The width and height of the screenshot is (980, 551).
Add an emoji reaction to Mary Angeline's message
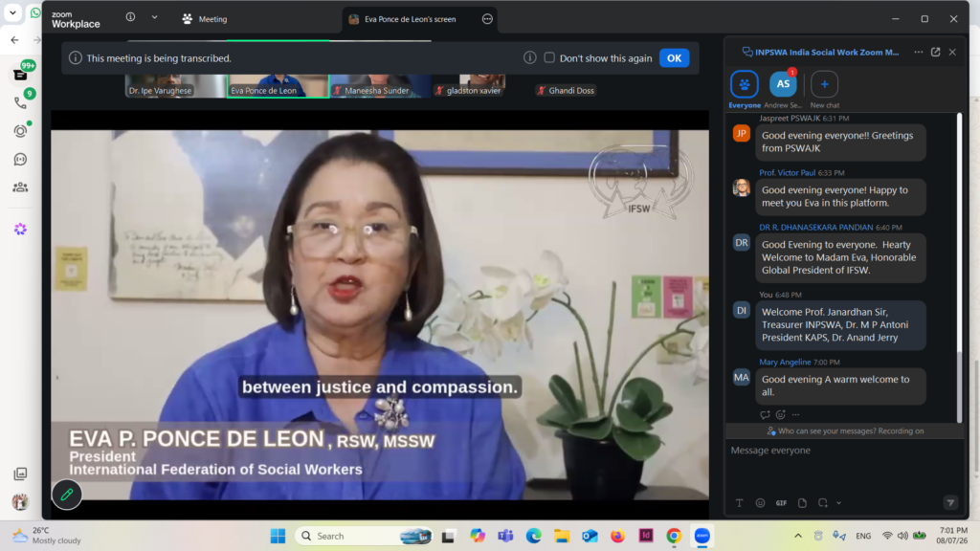(x=781, y=414)
